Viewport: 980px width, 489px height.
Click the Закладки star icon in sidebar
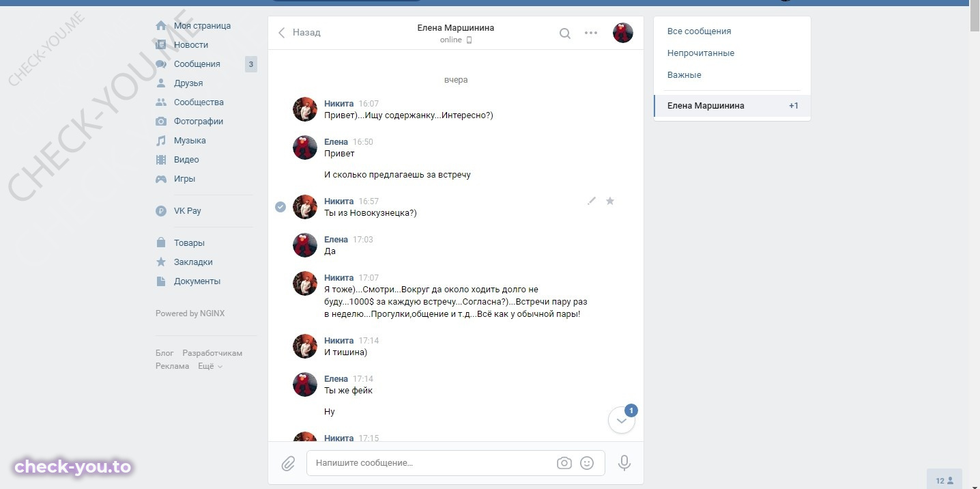click(161, 262)
